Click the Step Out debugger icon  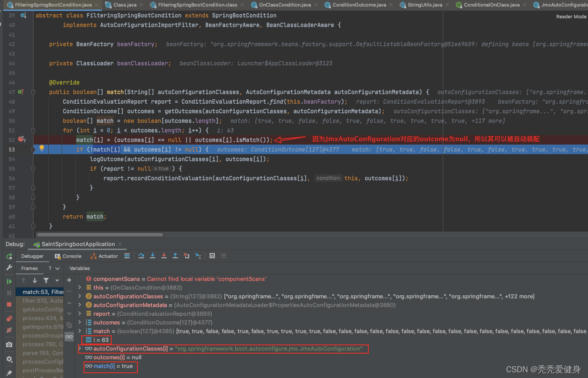(175, 256)
